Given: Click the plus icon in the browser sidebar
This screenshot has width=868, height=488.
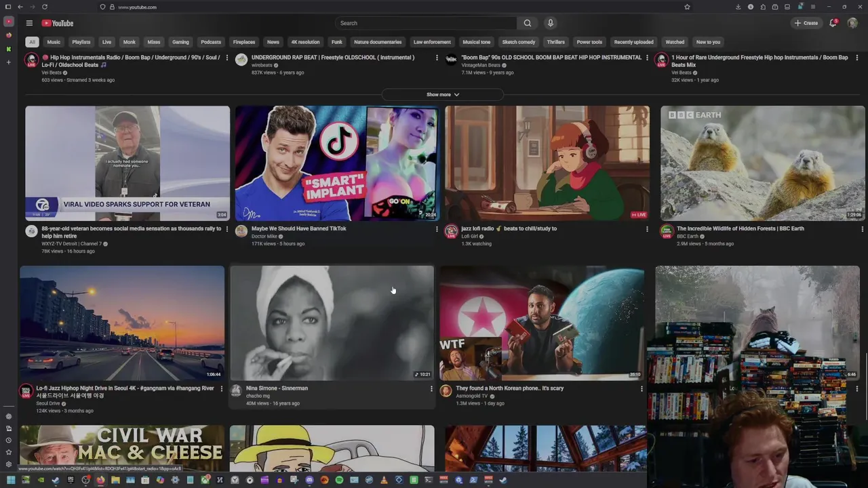Looking at the screenshot, I should point(9,62).
